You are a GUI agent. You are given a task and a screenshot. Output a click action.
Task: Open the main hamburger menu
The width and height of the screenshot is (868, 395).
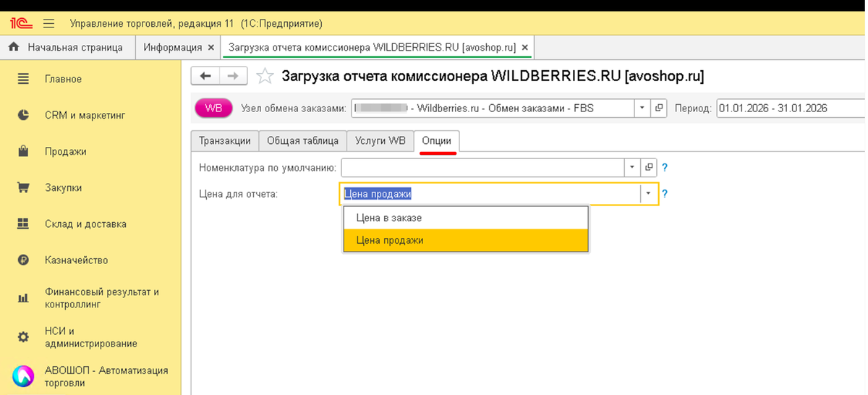(49, 23)
